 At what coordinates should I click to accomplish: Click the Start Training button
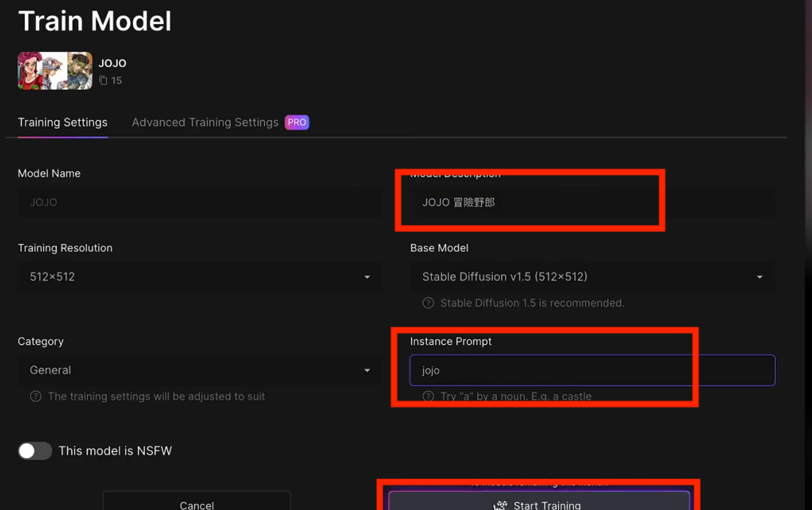[x=539, y=501]
